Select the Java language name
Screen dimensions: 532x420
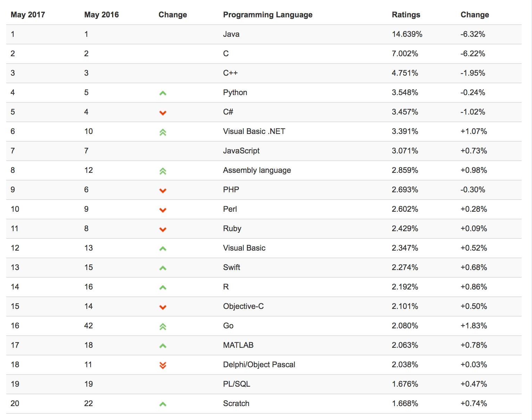pos(231,34)
